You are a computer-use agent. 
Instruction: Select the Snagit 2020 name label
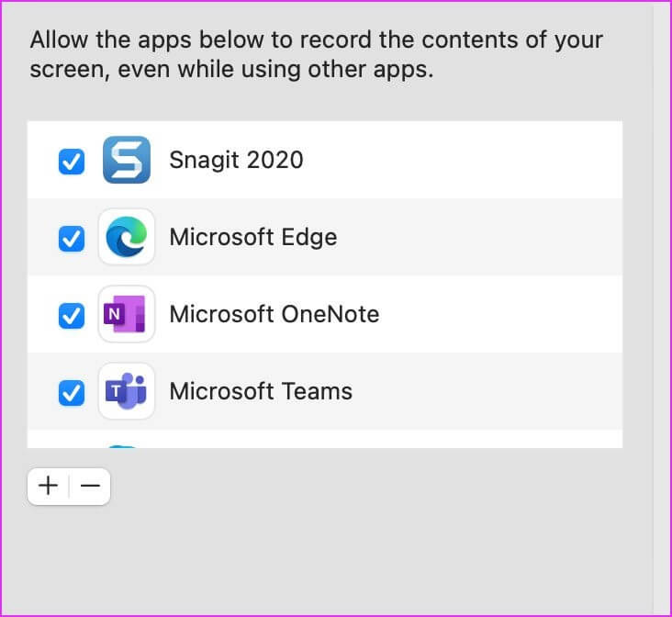coord(236,161)
